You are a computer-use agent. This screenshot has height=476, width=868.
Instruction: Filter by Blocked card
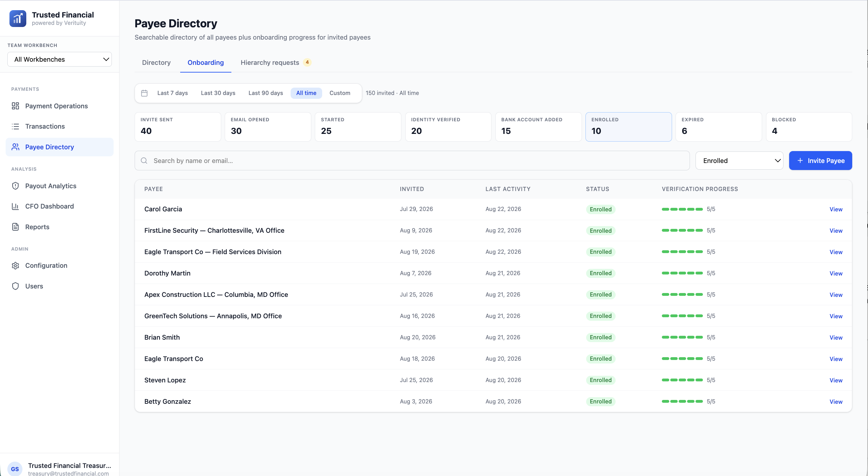coord(809,127)
